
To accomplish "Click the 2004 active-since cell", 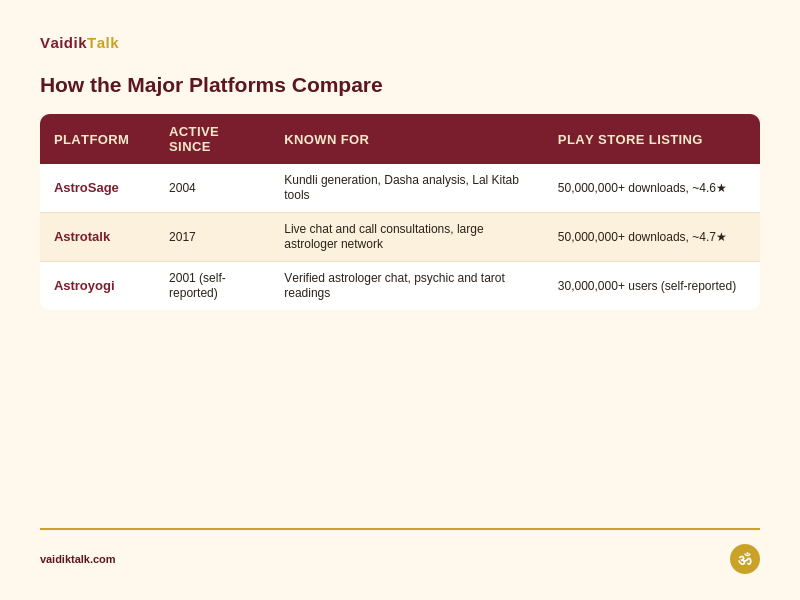I will pyautogui.click(x=182, y=188).
